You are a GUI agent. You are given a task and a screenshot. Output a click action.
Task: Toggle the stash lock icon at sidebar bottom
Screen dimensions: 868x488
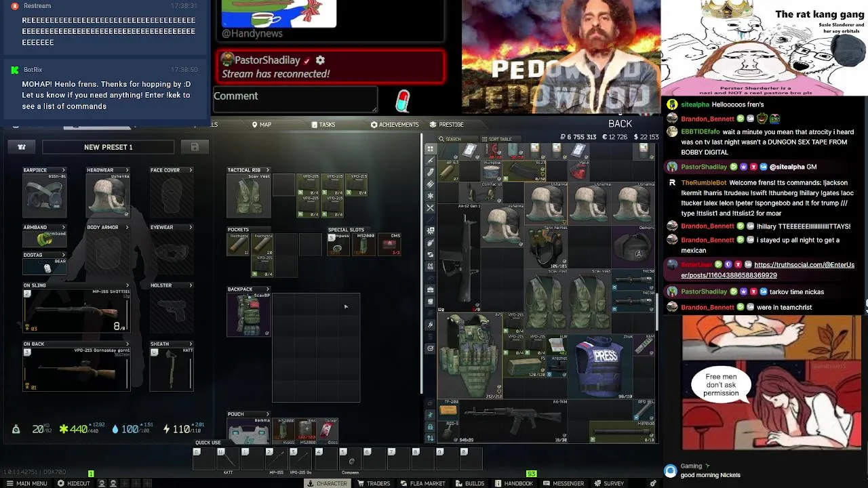(x=430, y=427)
